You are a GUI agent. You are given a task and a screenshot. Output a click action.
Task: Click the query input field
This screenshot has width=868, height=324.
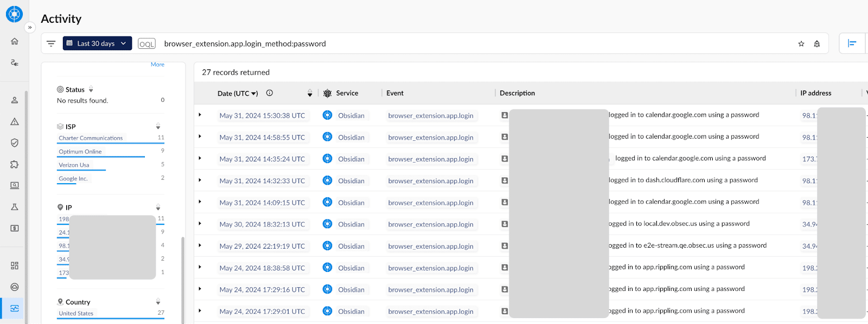coord(477,44)
